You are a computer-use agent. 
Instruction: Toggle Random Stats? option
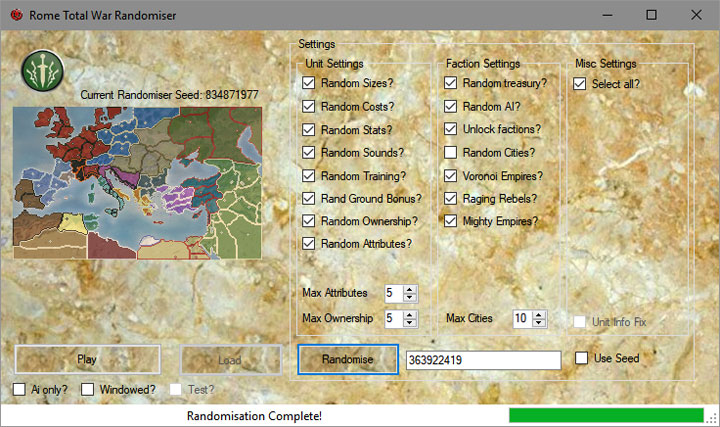pos(309,130)
